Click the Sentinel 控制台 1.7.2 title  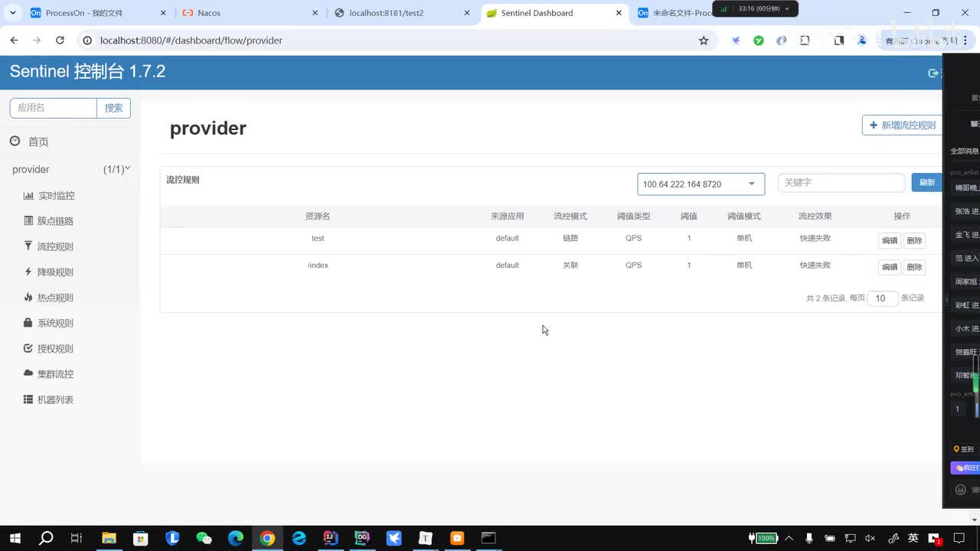pyautogui.click(x=87, y=72)
